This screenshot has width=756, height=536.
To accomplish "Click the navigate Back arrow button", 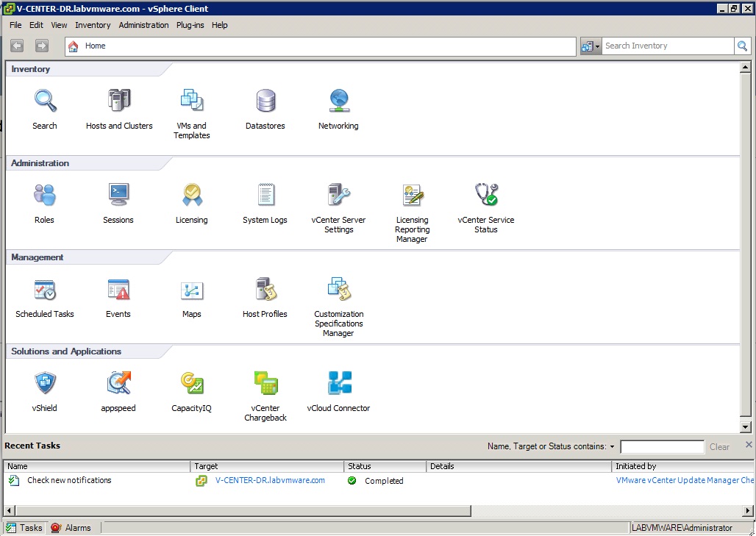I will click(17, 46).
